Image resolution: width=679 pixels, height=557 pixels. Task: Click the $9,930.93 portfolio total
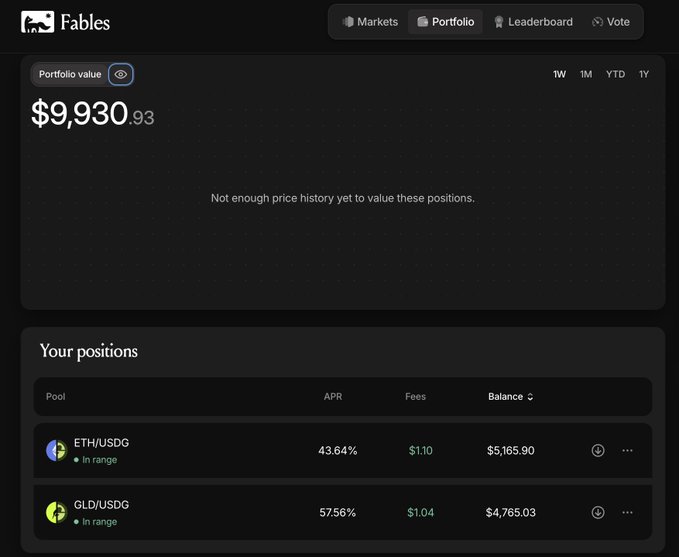click(x=93, y=113)
